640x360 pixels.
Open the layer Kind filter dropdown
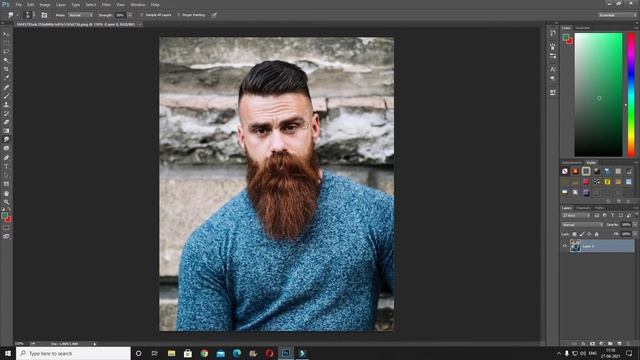point(576,216)
